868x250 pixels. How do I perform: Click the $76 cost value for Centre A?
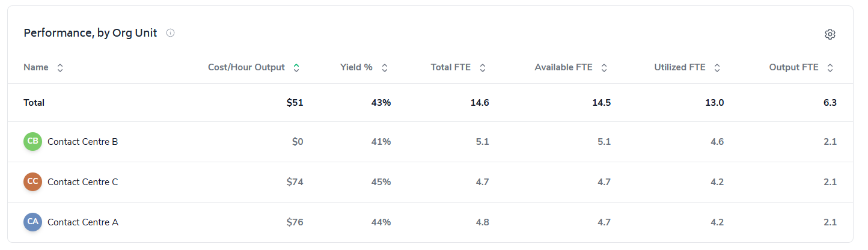click(x=295, y=222)
